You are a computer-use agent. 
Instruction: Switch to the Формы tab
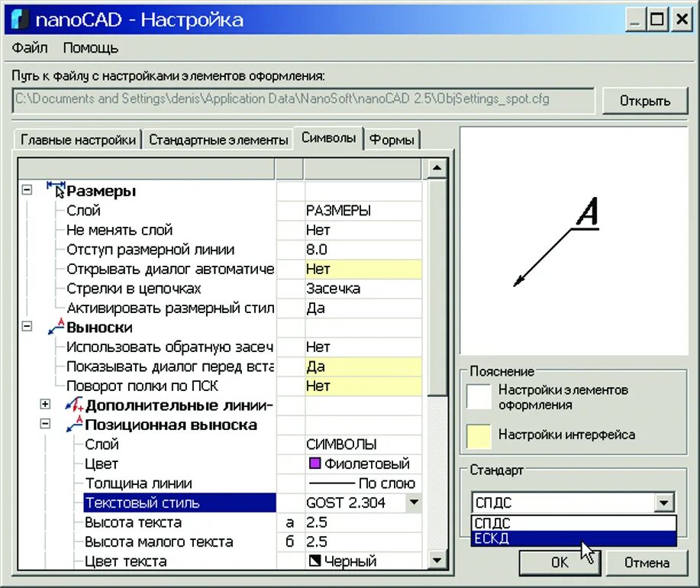click(392, 140)
